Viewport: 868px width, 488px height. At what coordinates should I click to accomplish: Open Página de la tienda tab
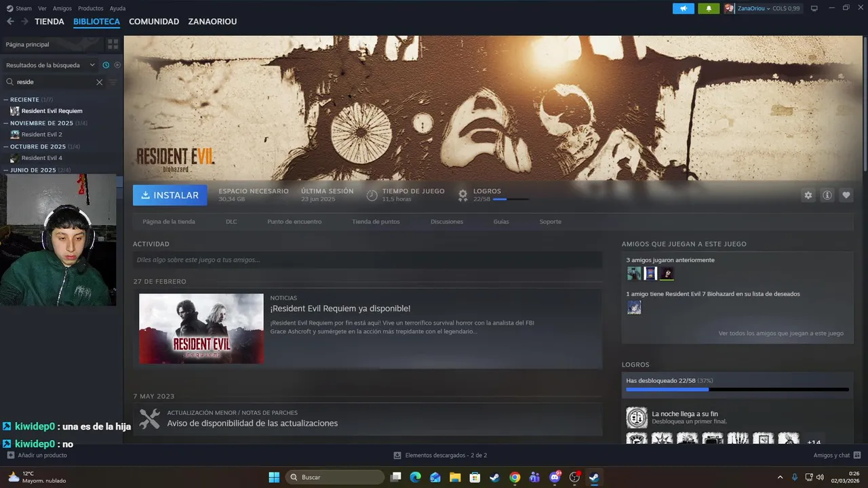(169, 222)
